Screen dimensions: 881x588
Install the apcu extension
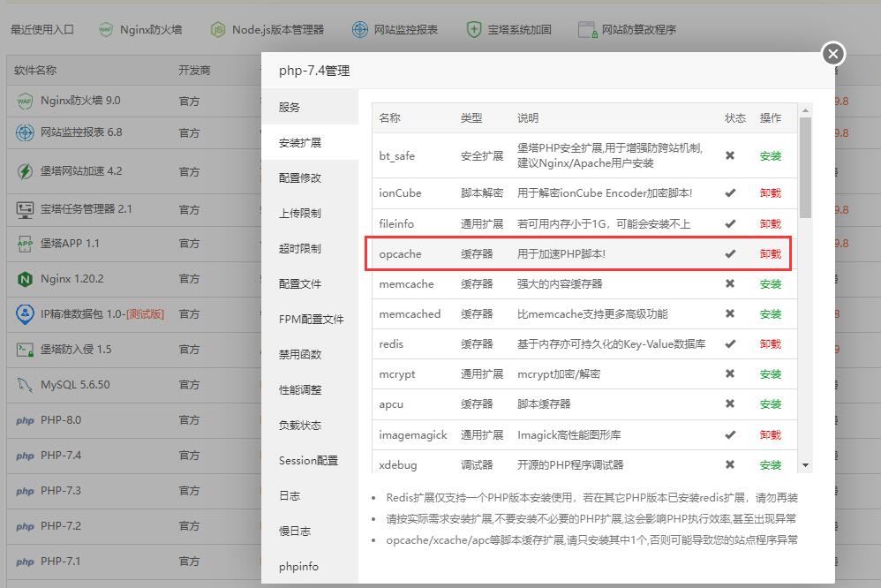(x=771, y=404)
